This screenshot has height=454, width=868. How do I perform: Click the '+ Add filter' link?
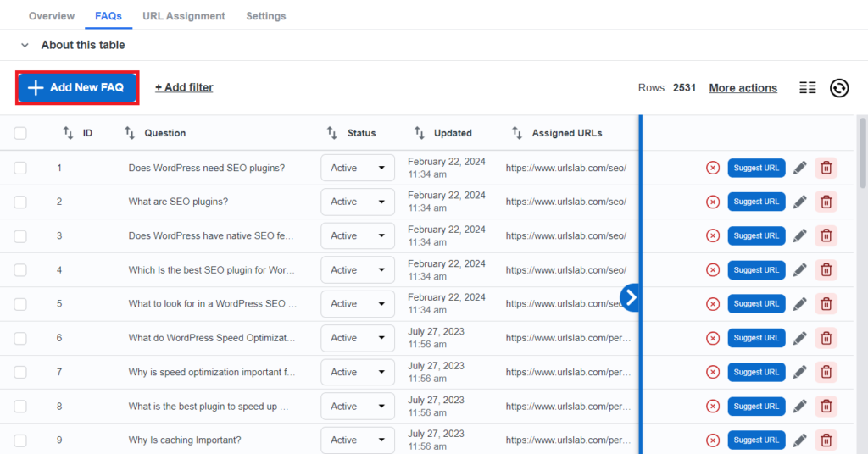click(x=184, y=87)
